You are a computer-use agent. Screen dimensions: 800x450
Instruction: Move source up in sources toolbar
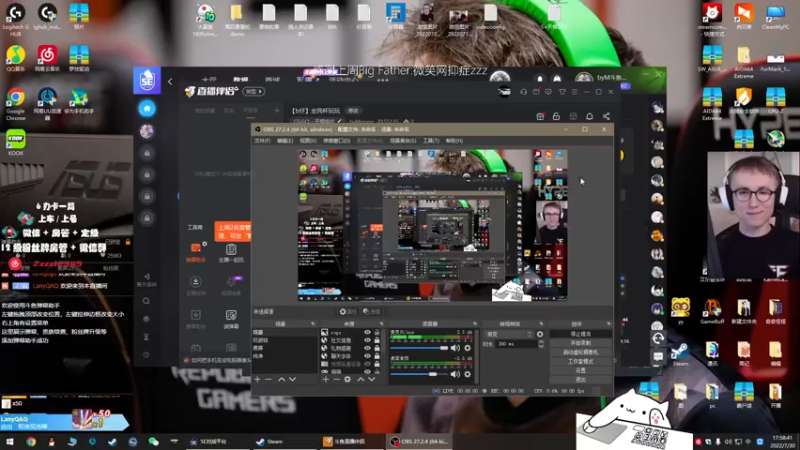361,379
